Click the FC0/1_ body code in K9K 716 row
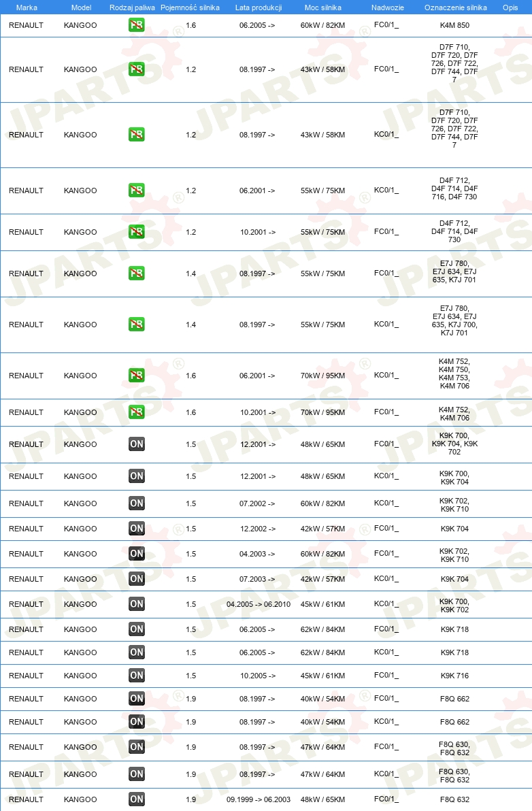This screenshot has height=811, width=532. coord(386,676)
